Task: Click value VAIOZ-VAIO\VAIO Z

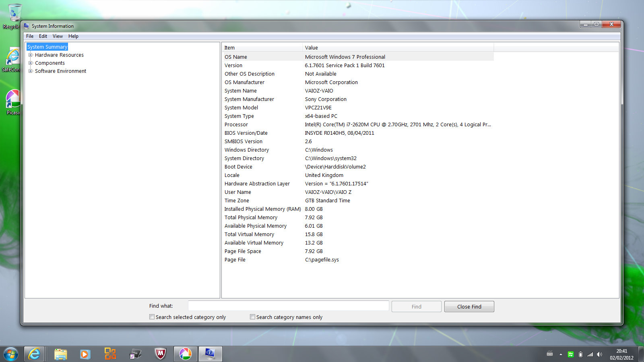Action: pos(328,192)
